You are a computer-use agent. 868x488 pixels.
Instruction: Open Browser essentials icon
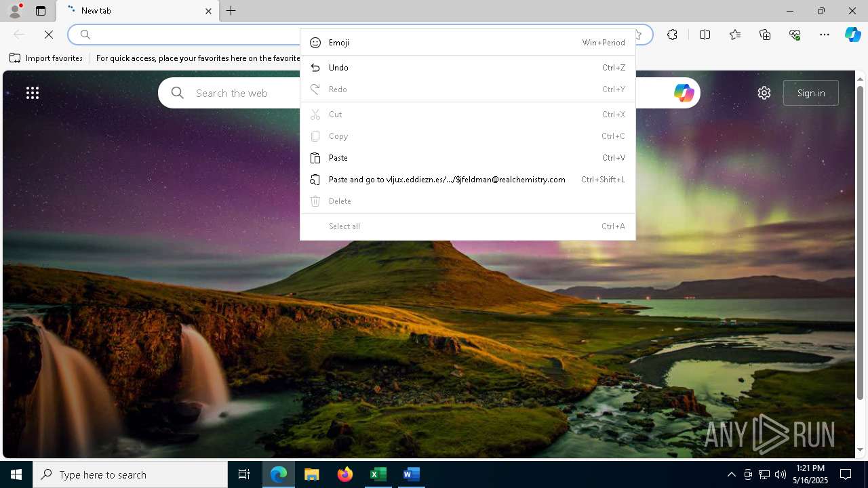[x=795, y=35]
